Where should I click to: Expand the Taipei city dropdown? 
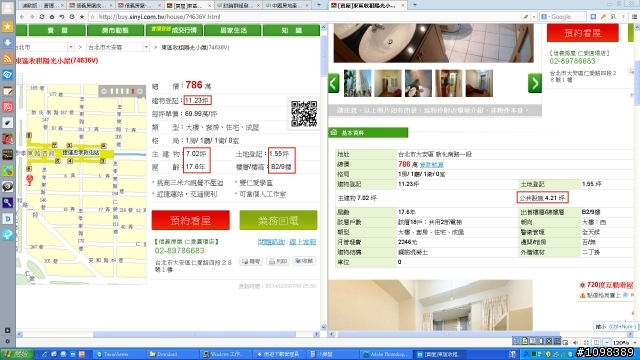click(71, 47)
